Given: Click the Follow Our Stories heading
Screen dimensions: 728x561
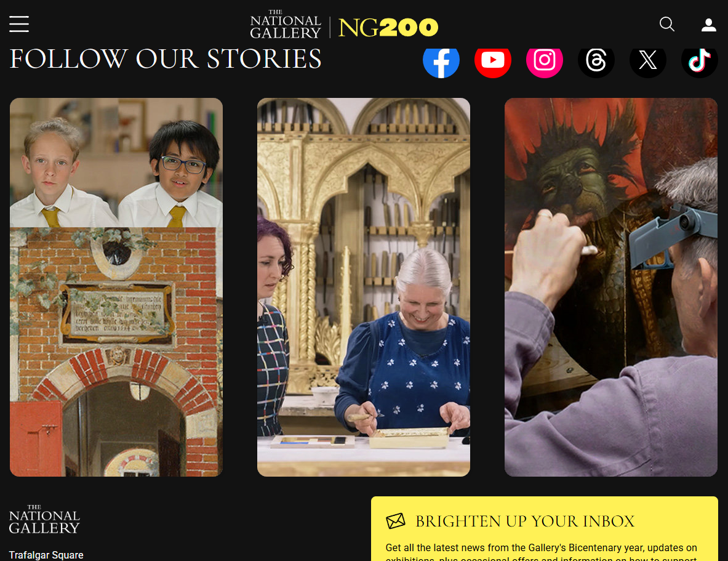Looking at the screenshot, I should pyautogui.click(x=166, y=59).
